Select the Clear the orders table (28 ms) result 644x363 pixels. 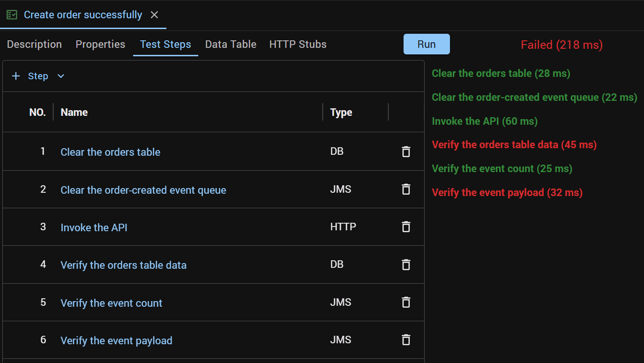click(501, 73)
